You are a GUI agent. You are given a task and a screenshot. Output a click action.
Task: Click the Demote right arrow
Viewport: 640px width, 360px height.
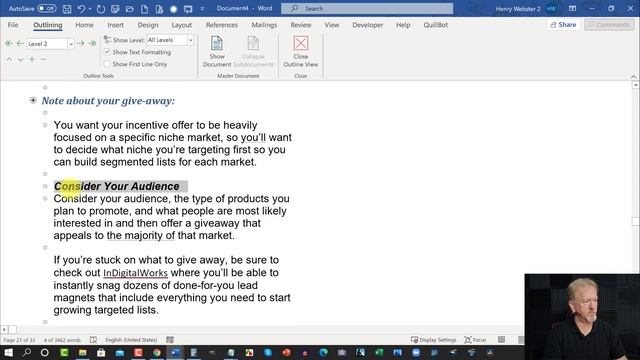coord(81,43)
